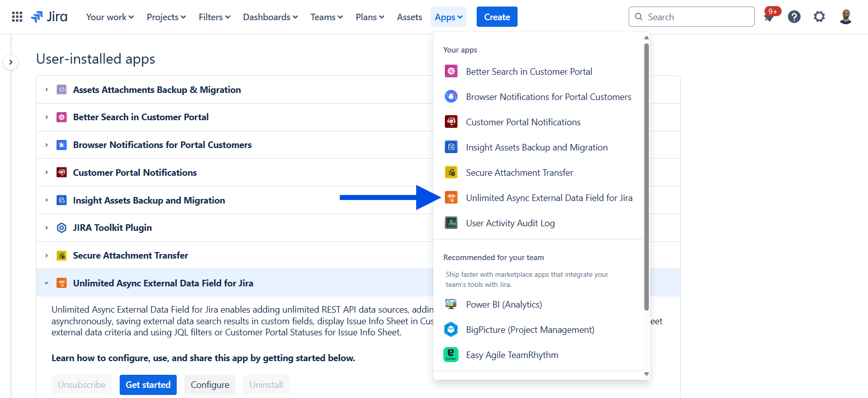Click Unlimited Async External Data icon in menu
Screen dimensions: 868x398
(x=451, y=197)
